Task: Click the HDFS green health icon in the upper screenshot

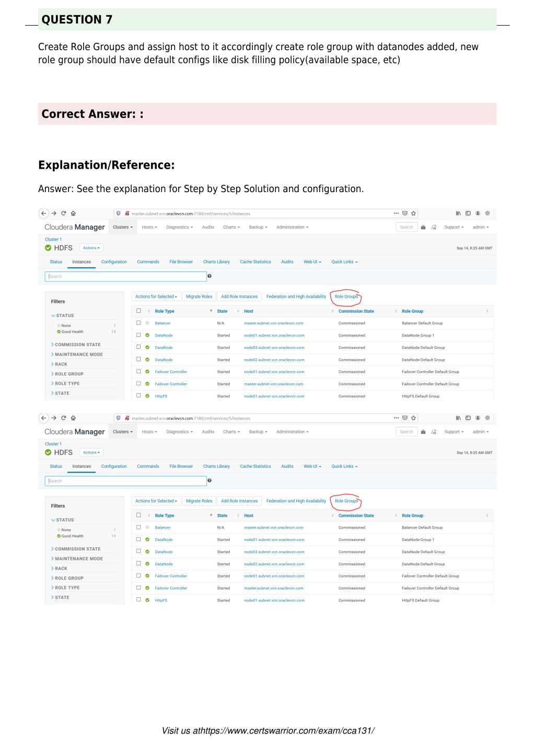Action: [48, 248]
